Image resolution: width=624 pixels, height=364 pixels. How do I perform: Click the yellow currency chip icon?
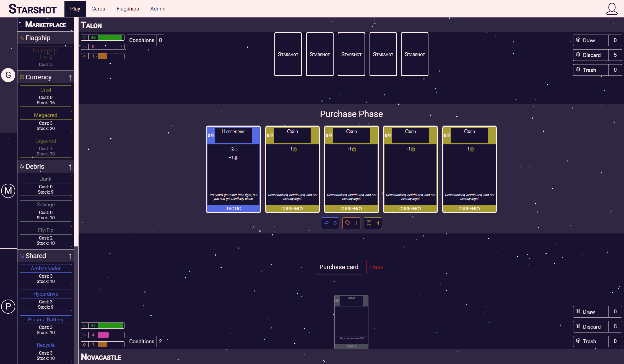[x=369, y=223]
